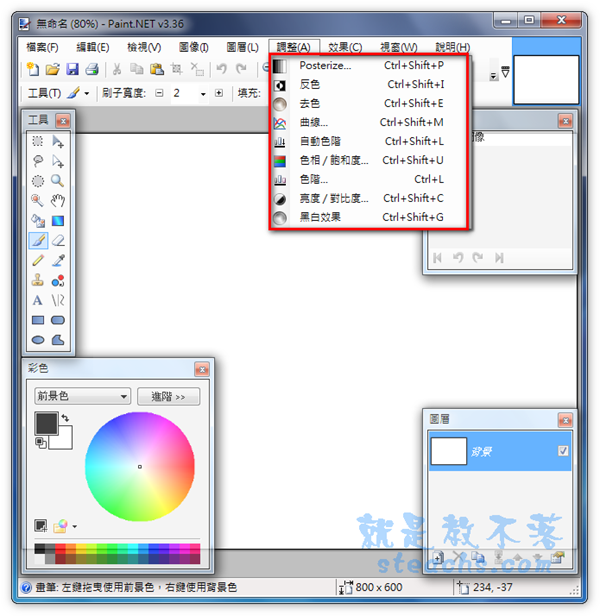Decrease brush width with minus button
The width and height of the screenshot is (600, 616).
[x=159, y=94]
